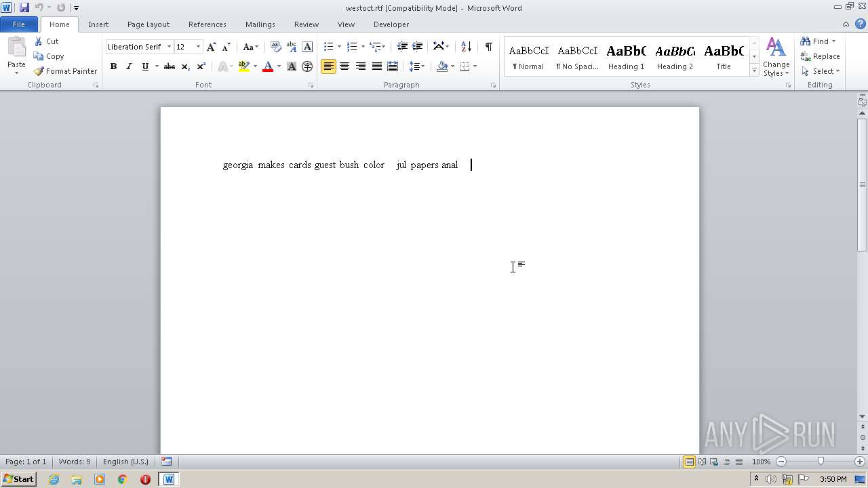Switch to the Page Layout tab
The image size is (868, 488).
pos(149,24)
